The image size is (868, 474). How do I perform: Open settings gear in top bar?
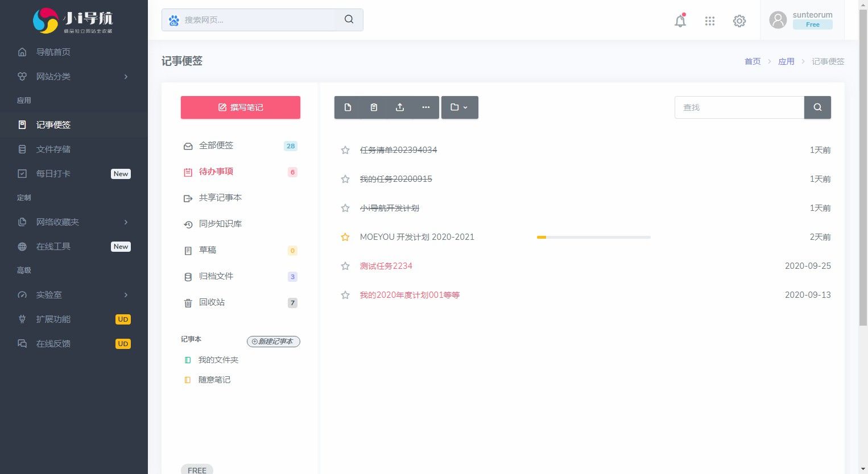(739, 21)
